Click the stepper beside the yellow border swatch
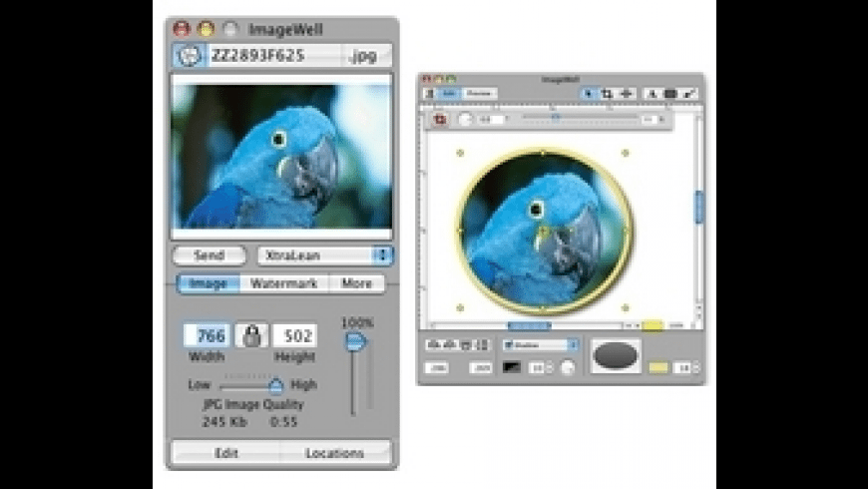Viewport: 868px width, 489px height. click(695, 367)
